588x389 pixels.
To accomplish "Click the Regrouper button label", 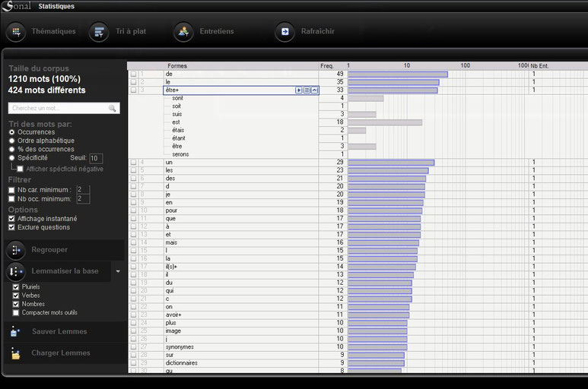I will [49, 250].
